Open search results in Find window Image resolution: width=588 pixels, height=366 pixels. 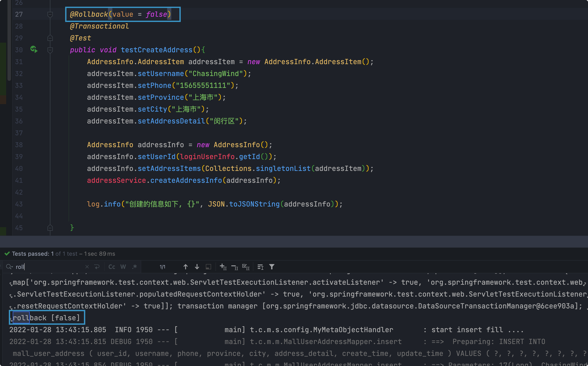pyautogui.click(x=208, y=267)
